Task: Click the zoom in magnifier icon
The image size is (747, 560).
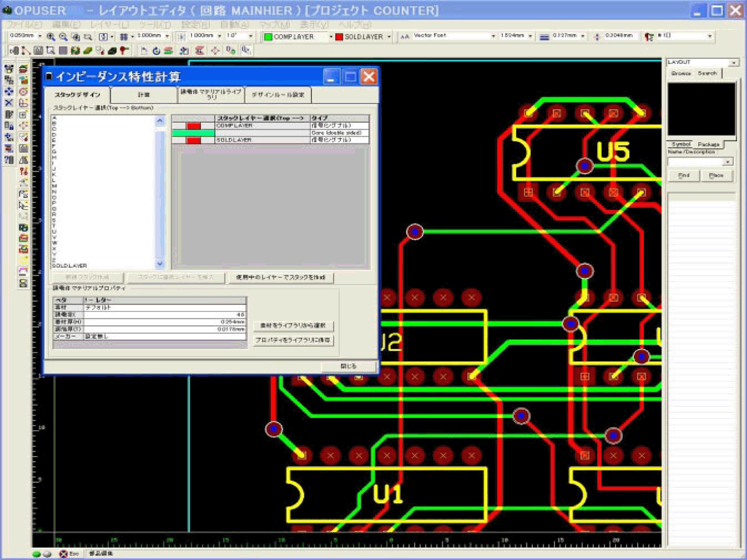Action: (51, 36)
